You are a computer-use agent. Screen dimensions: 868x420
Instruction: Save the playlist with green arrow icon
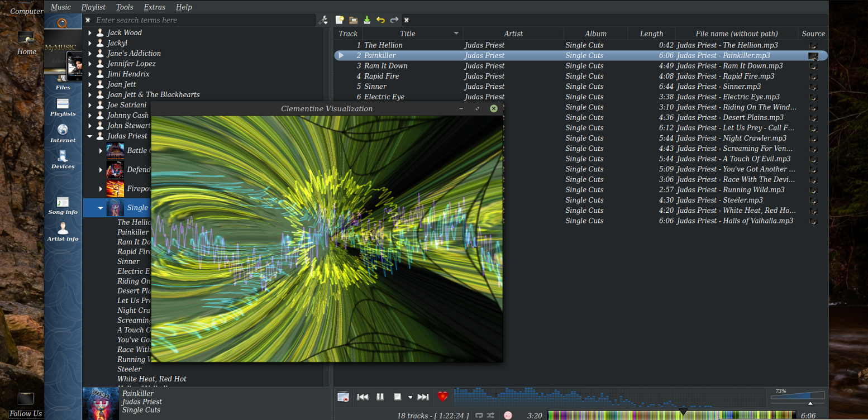click(367, 20)
